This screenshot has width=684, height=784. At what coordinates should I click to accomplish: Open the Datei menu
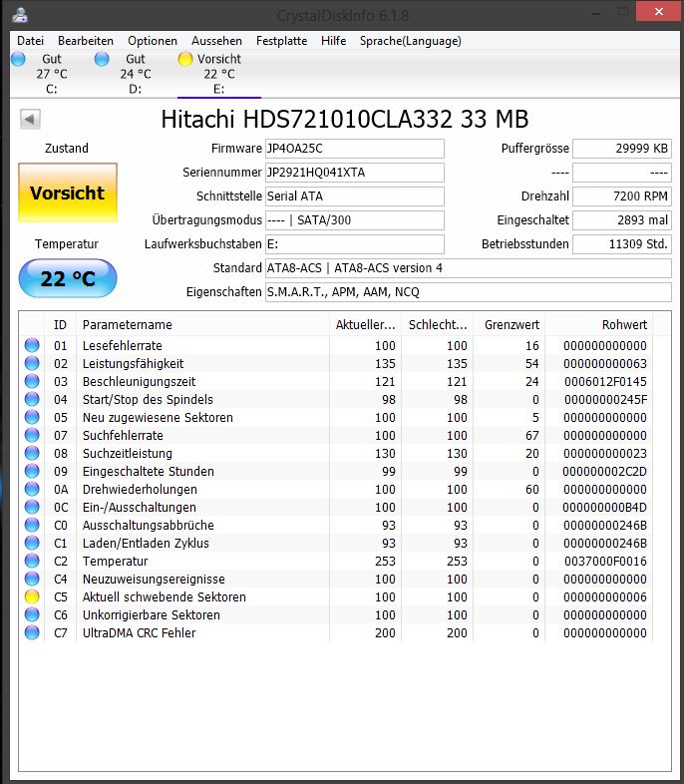[31, 41]
